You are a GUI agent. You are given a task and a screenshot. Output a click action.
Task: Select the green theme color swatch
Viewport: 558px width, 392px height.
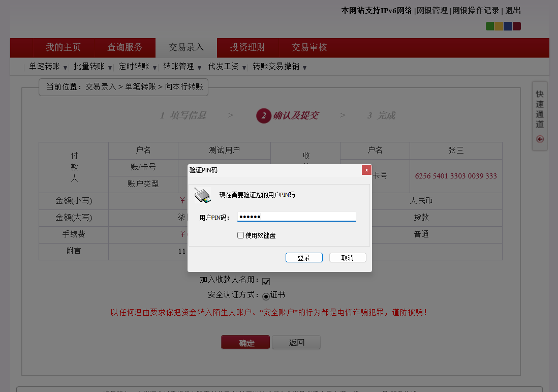[x=490, y=26]
